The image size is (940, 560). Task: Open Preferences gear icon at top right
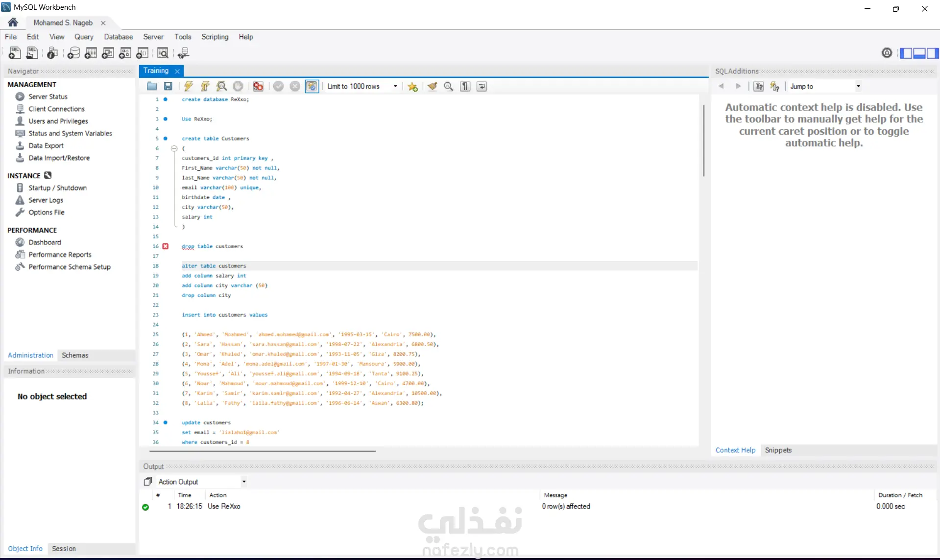click(887, 53)
